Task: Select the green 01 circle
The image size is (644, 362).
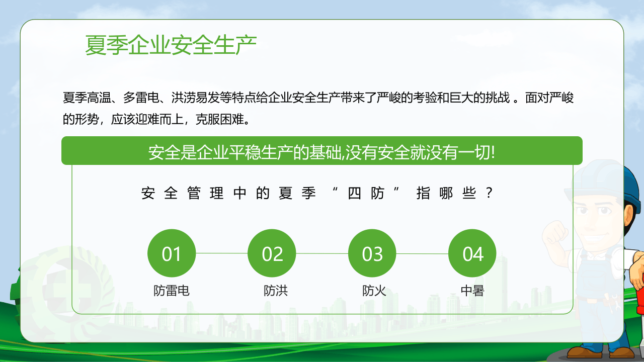Action: [171, 253]
